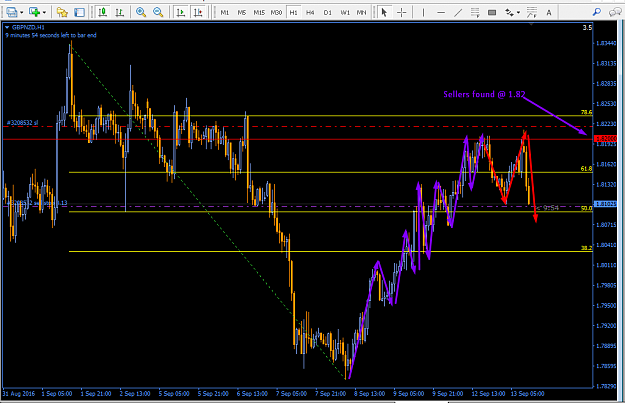This screenshot has height=403, width=625.
Task: Click the GBPNZD,H1 chart title text
Action: click(28, 28)
